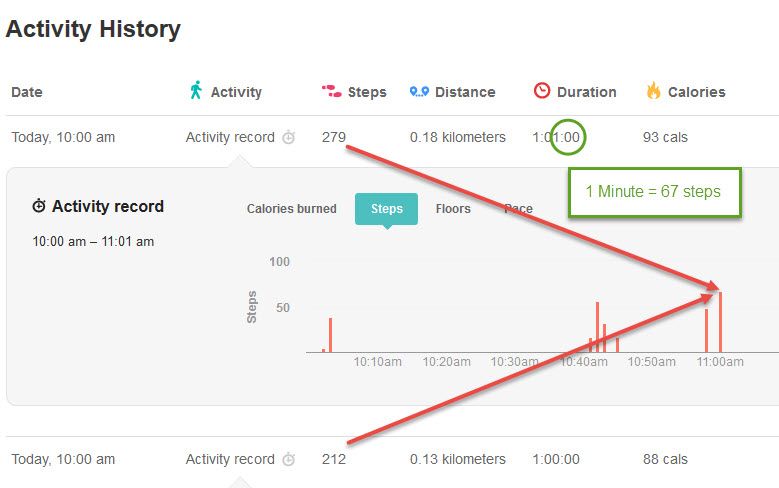
Task: Click stopwatch icon in Activity record panel heading
Action: [39, 206]
